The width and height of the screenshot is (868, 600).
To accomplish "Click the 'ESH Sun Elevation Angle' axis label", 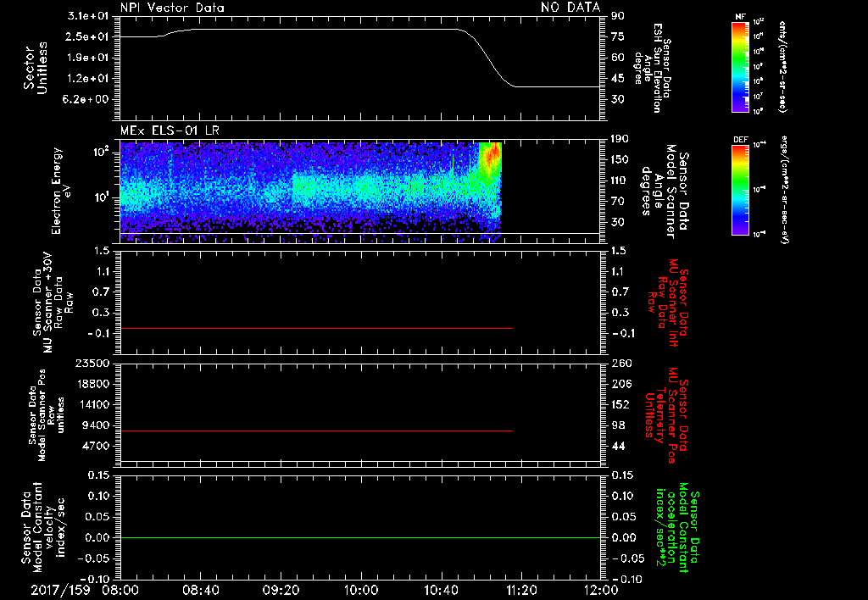I will [x=652, y=68].
